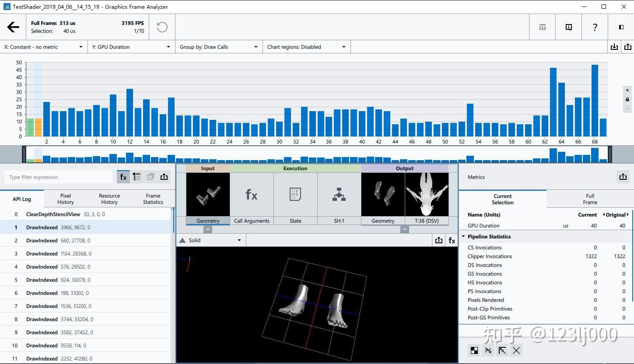Toggle the fx filter button in API log
Screen dimensions: 634x364
click(x=123, y=177)
